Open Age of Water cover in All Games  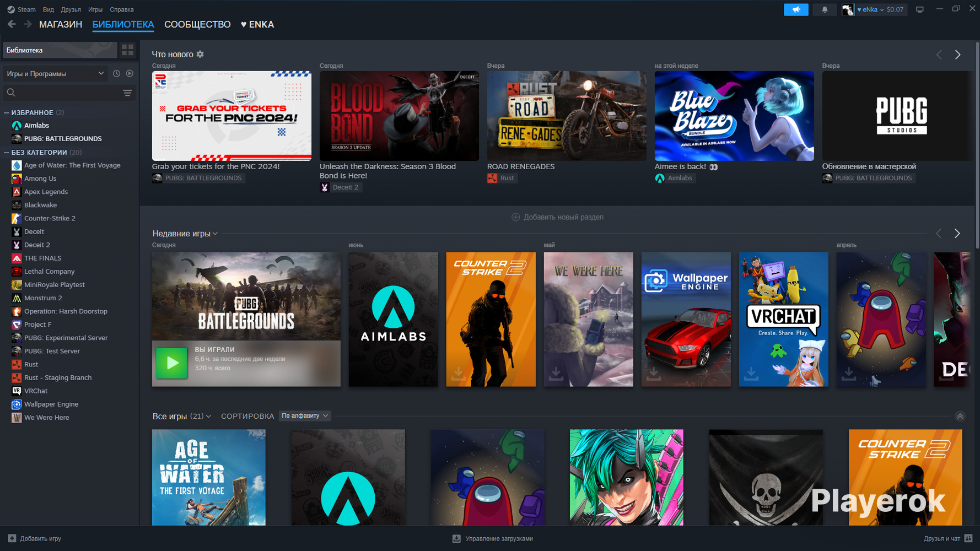click(x=209, y=477)
